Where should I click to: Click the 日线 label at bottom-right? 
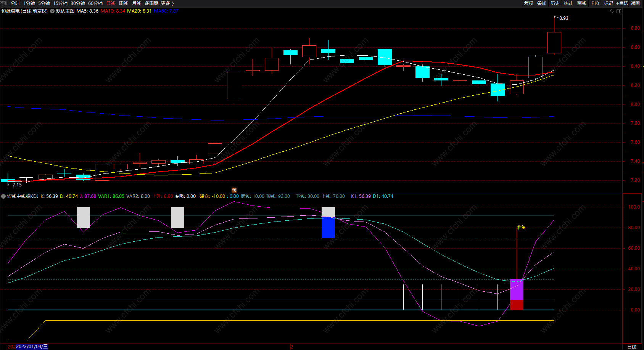[632, 347]
